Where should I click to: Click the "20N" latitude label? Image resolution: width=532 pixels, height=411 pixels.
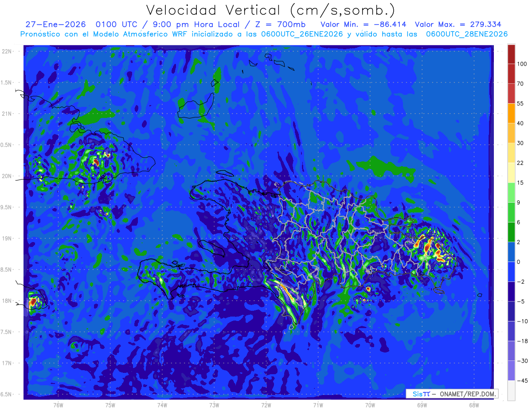click(7, 176)
